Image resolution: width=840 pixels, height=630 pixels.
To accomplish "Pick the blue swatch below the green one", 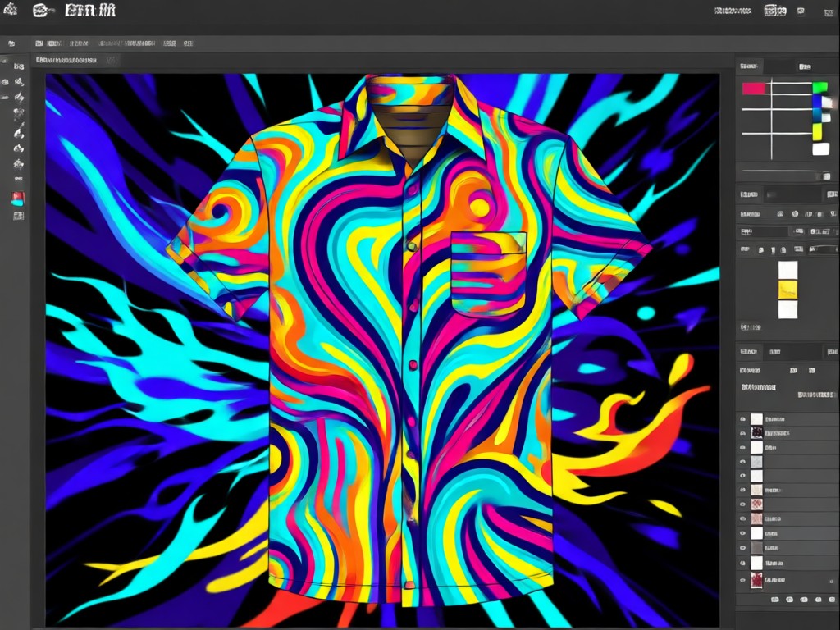I will click(x=818, y=102).
